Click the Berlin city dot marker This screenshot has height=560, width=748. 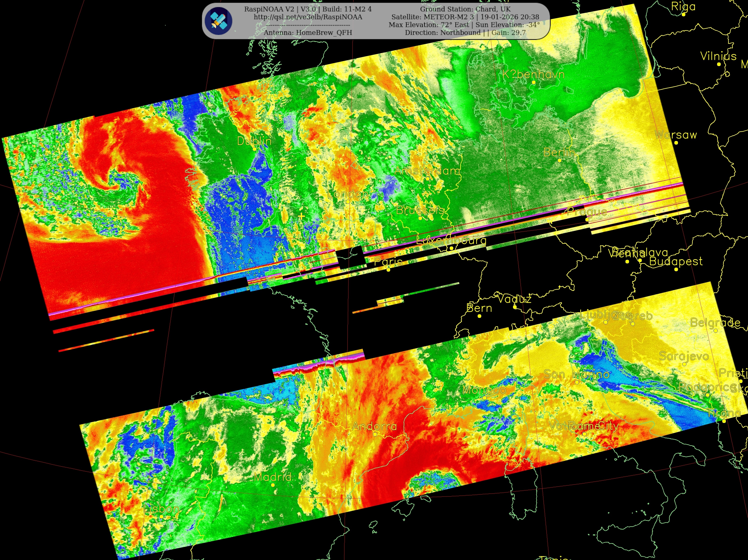point(560,160)
